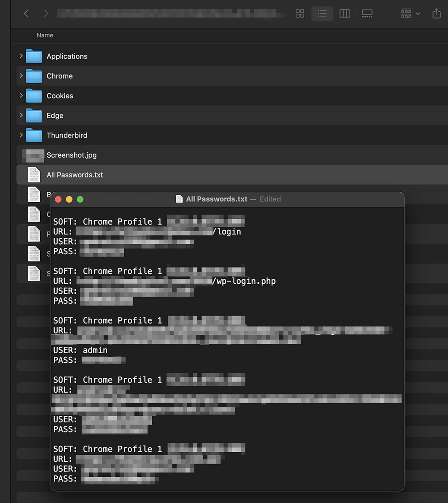Click the document icon in TextEdit title bar
The image size is (448, 503).
click(x=179, y=199)
